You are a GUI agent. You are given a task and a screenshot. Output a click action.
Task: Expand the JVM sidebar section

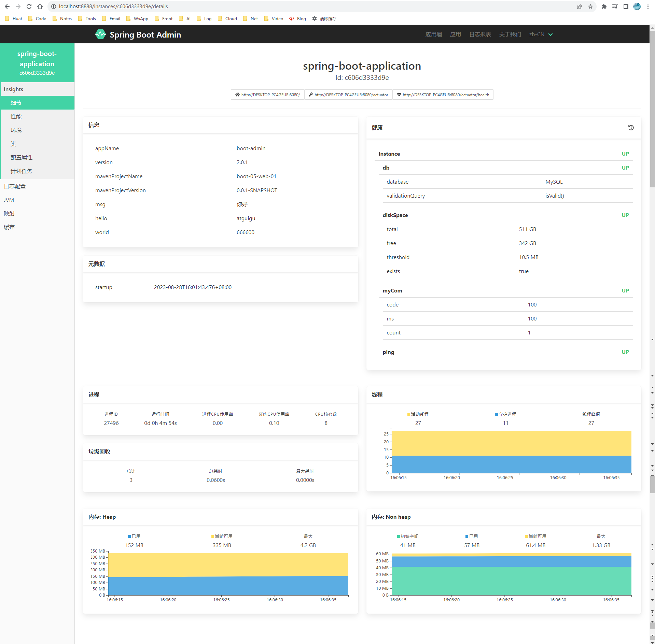point(9,200)
